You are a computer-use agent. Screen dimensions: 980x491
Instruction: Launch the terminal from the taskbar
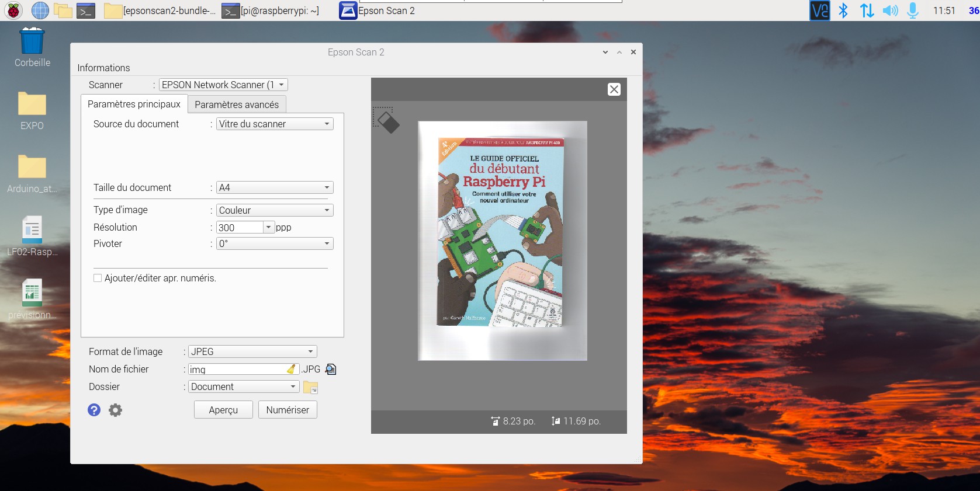click(86, 11)
